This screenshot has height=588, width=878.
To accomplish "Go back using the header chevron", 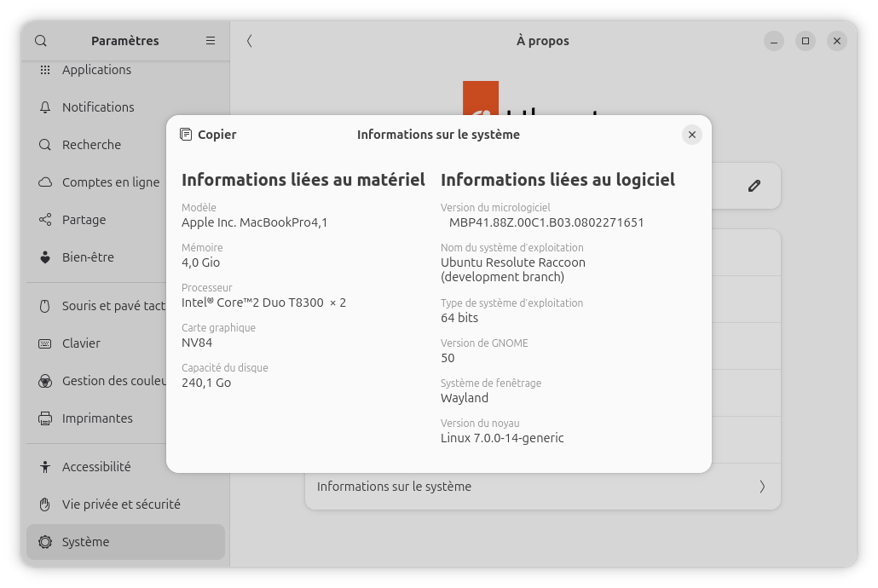I will point(250,41).
